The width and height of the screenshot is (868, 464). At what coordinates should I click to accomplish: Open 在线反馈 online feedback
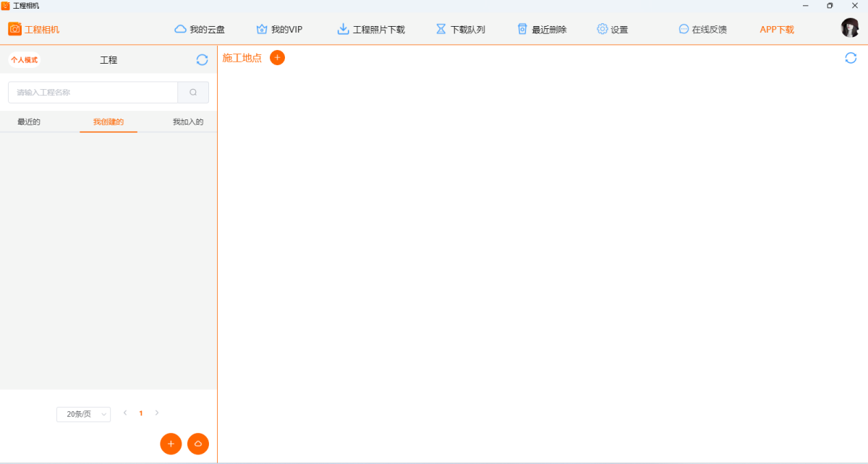click(x=702, y=30)
